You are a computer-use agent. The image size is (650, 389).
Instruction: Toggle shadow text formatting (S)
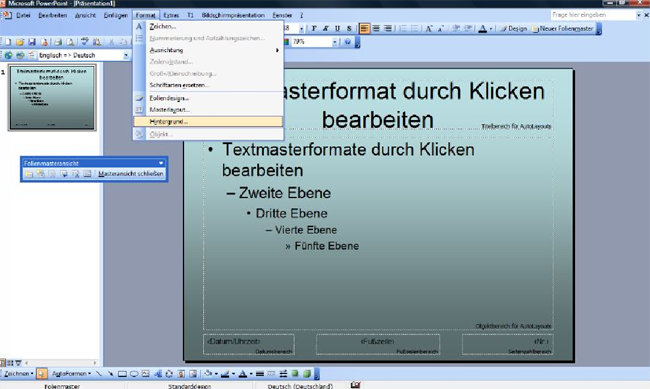(349, 28)
